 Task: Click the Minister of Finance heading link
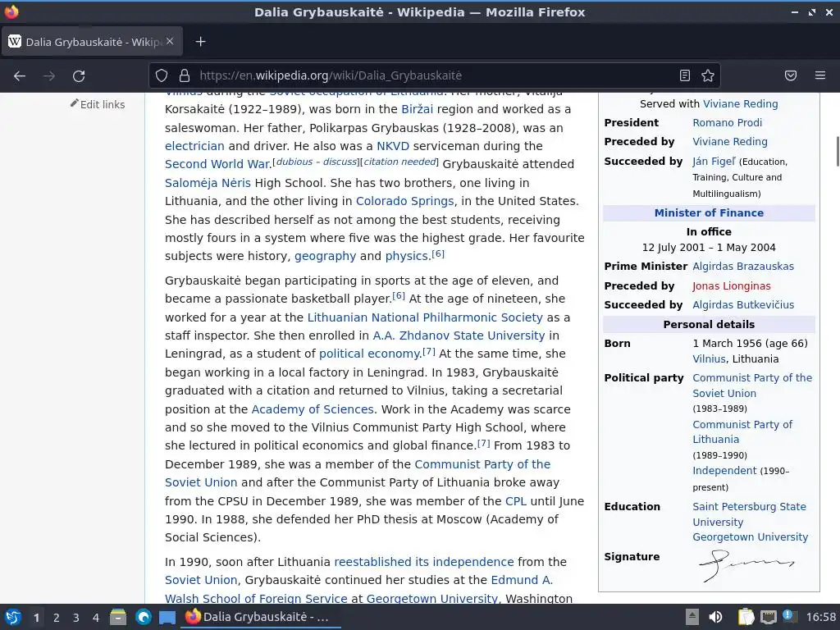tap(709, 212)
